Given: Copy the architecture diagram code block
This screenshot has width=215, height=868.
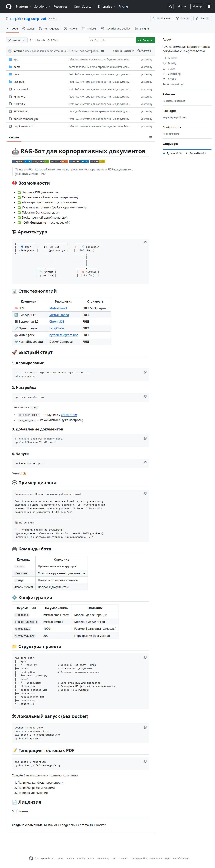Looking at the screenshot, I should [x=145, y=243].
